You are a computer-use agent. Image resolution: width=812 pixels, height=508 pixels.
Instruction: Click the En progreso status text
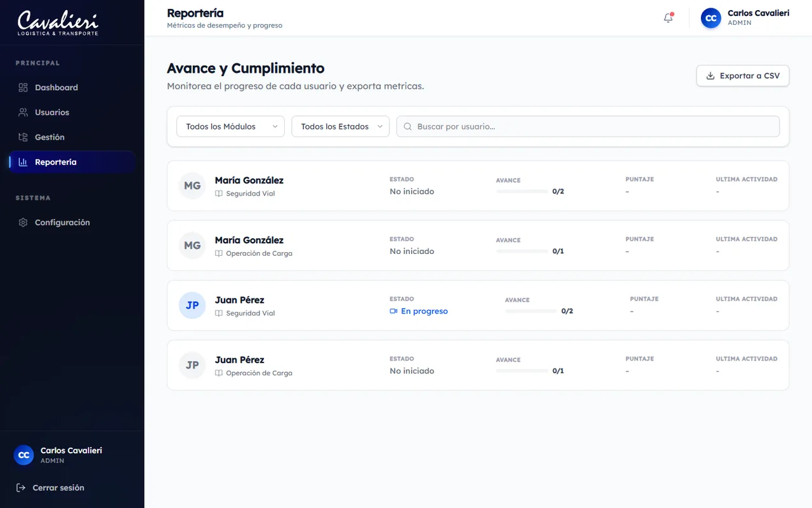click(424, 311)
